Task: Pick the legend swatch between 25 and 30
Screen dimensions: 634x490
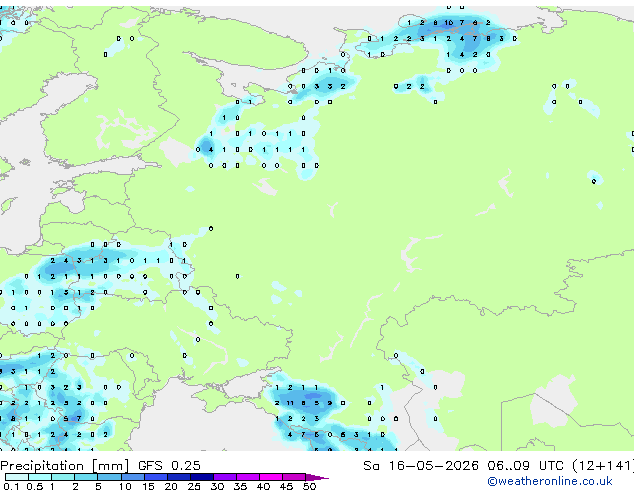Action: click(x=202, y=477)
